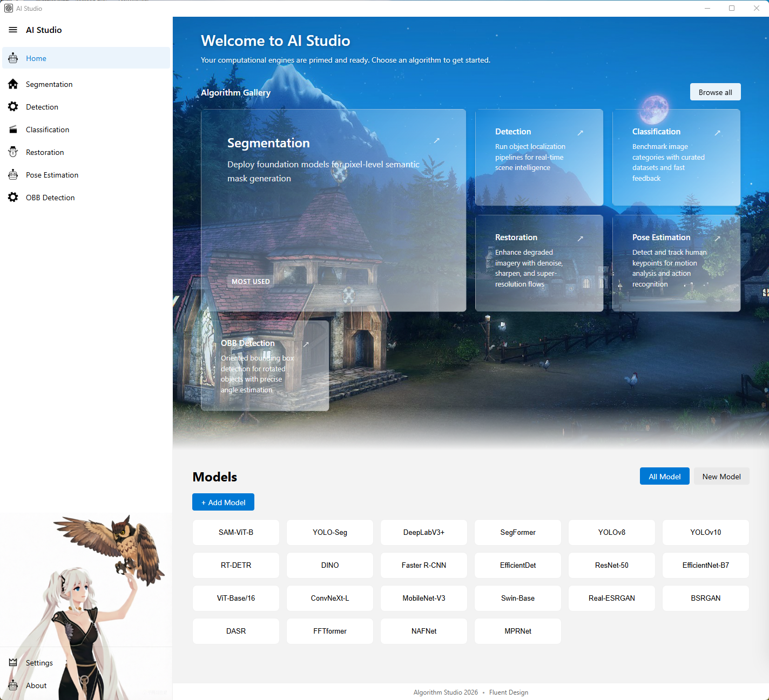Click the gear icon beside Detection
769x700 pixels.
click(13, 107)
